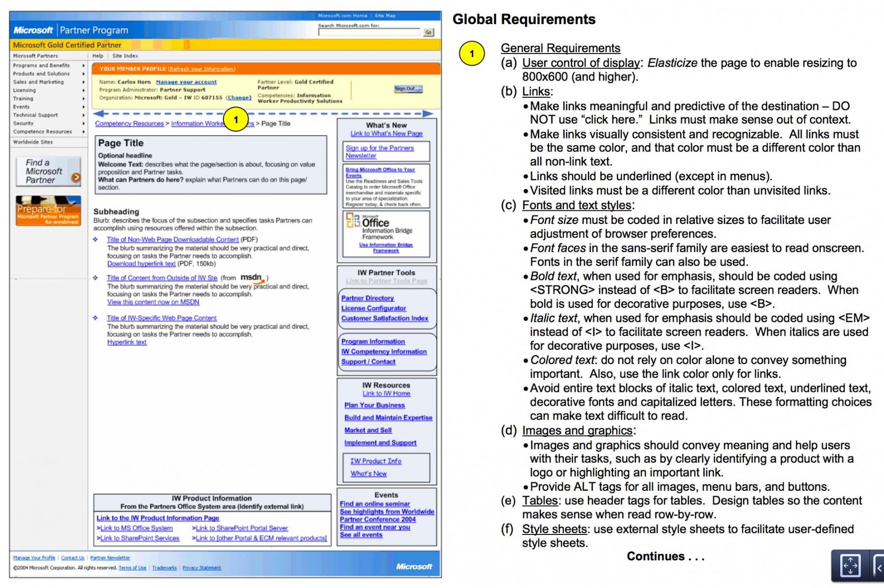This screenshot has height=588, width=884.
Task: Open the Events sidebar menu item
Action: (21, 107)
